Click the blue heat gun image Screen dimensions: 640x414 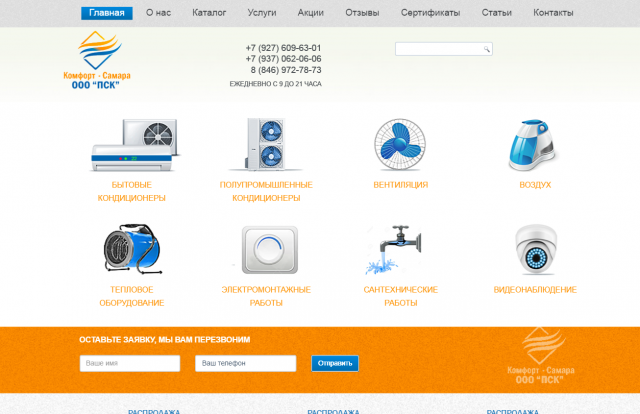[x=132, y=249]
